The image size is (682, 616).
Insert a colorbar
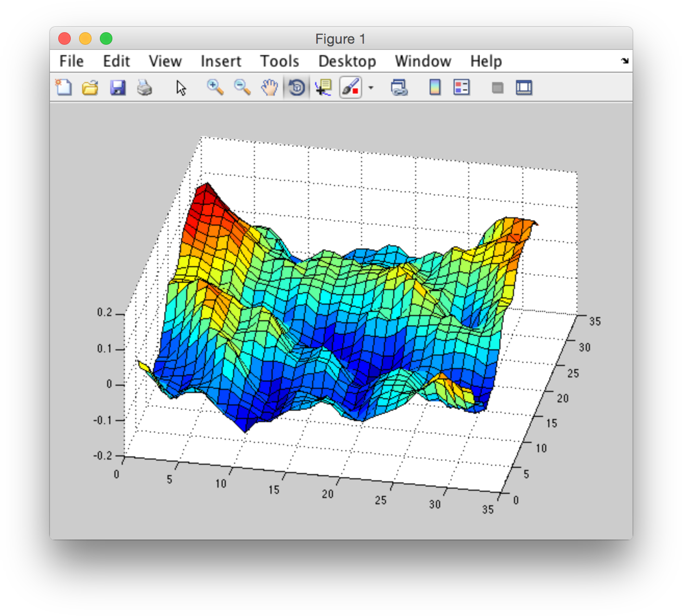coord(434,87)
